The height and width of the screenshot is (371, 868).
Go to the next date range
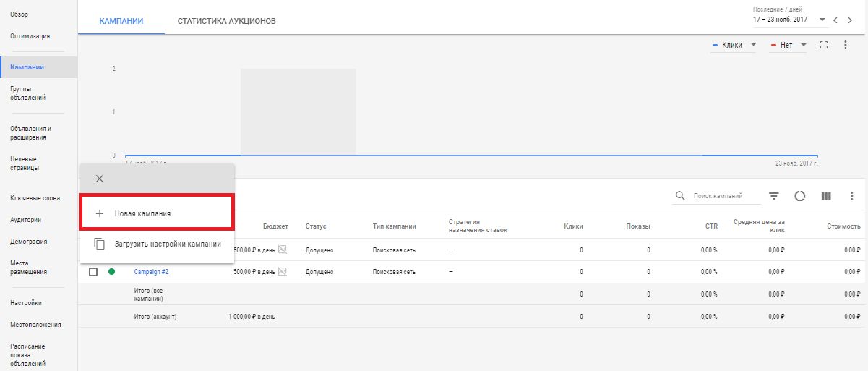pyautogui.click(x=851, y=20)
